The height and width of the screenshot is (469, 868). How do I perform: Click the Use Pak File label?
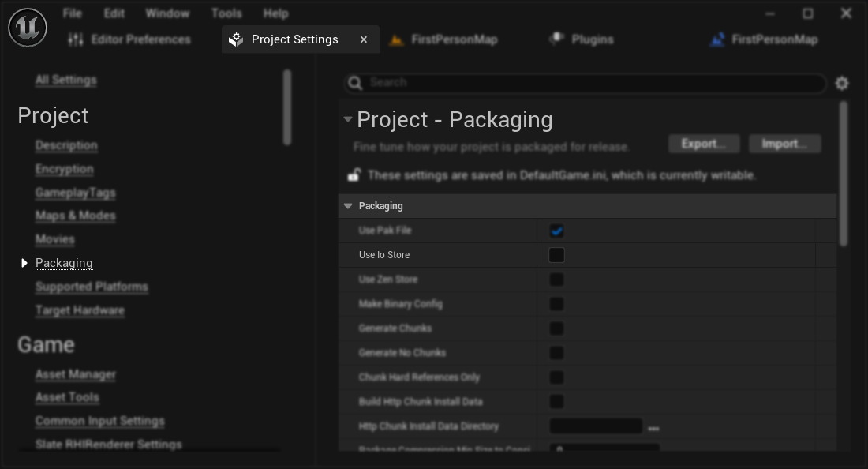point(385,231)
